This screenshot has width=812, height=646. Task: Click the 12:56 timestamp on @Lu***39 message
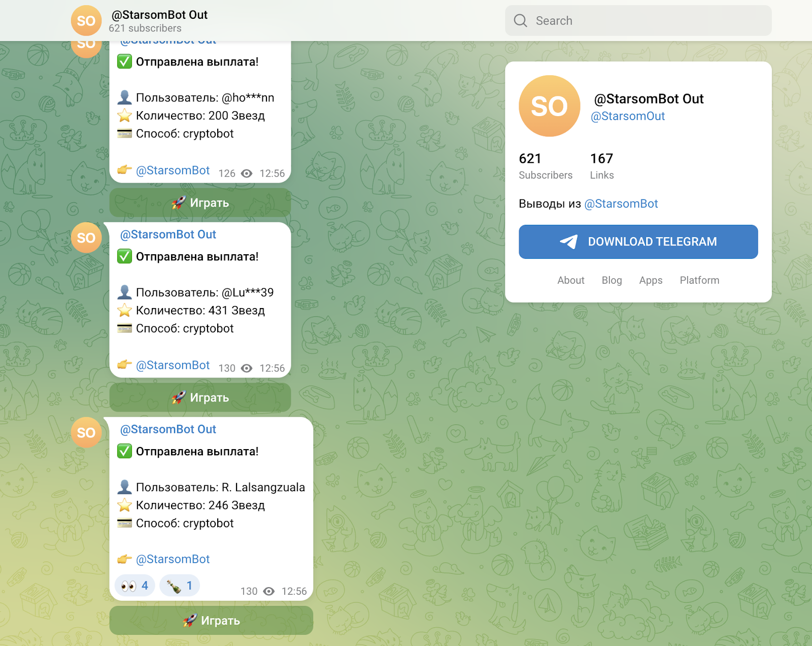(x=272, y=368)
